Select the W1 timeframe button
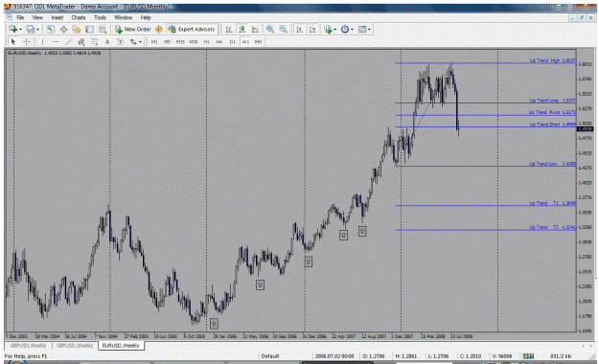This screenshot has width=599, height=364. pyautogui.click(x=245, y=42)
